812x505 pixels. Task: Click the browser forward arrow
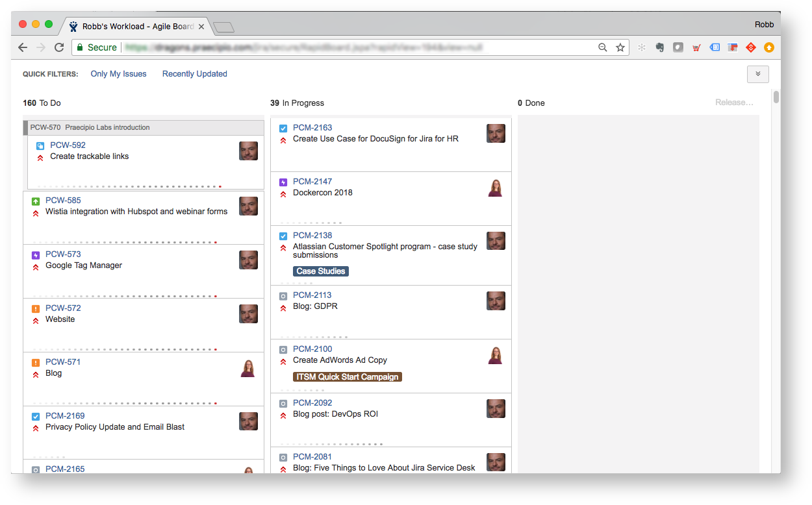[x=41, y=47]
